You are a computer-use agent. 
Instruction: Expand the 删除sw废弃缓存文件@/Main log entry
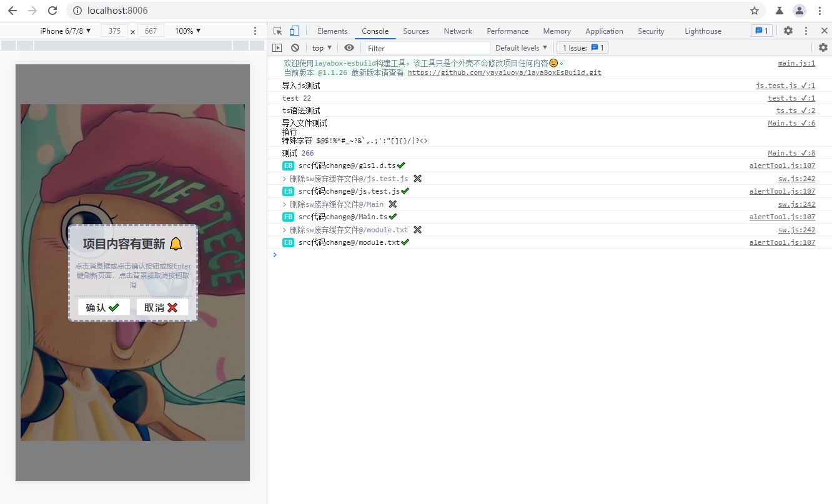[x=285, y=204]
